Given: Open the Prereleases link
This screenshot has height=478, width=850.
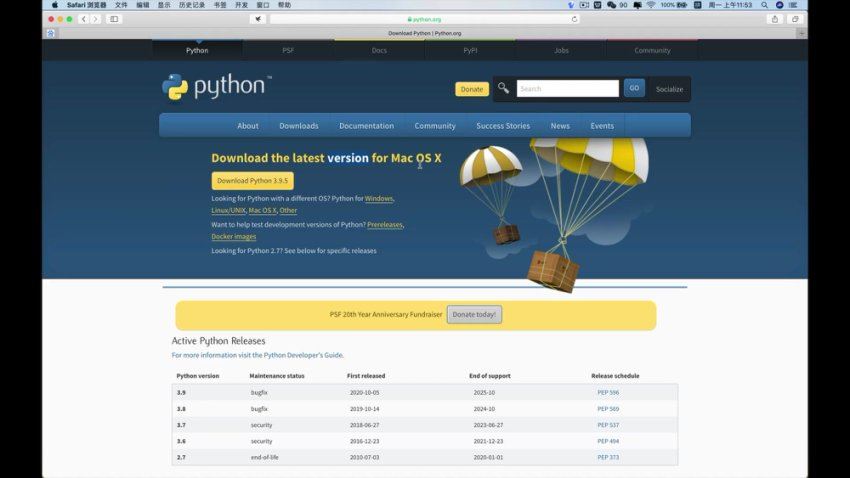Looking at the screenshot, I should 385,224.
